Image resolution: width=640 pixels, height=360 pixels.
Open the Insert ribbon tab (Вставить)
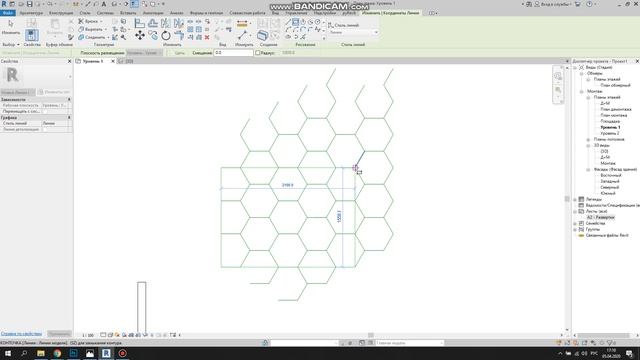[128, 13]
